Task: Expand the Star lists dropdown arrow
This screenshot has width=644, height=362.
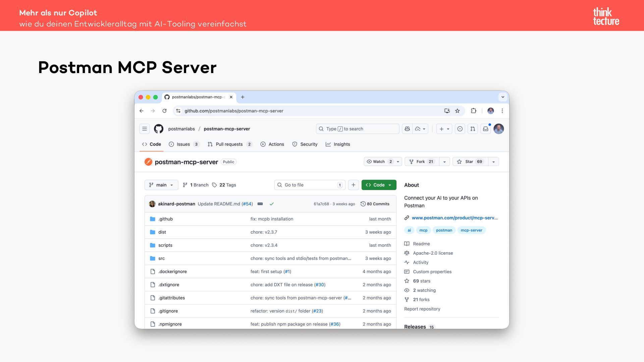Action: 493,162
